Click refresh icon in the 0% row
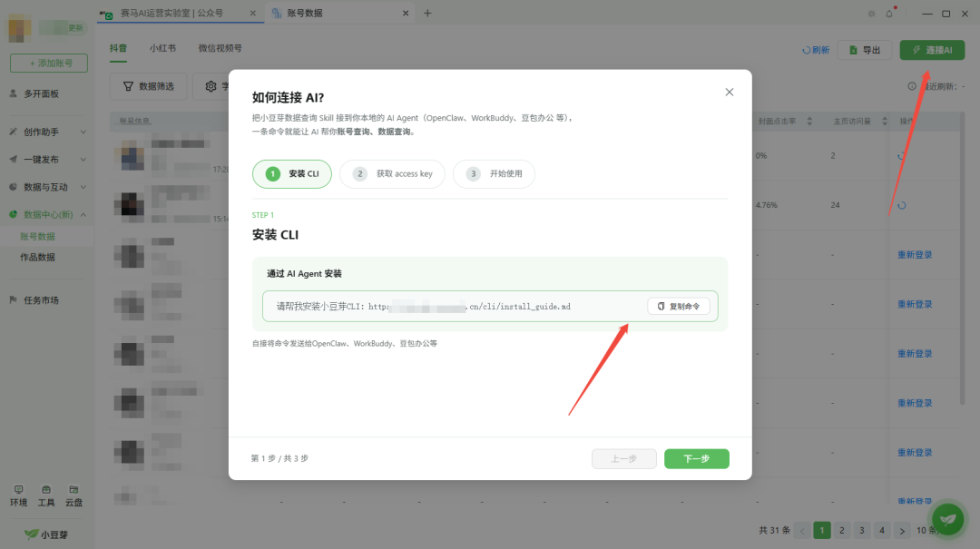This screenshot has width=980, height=549. click(901, 156)
